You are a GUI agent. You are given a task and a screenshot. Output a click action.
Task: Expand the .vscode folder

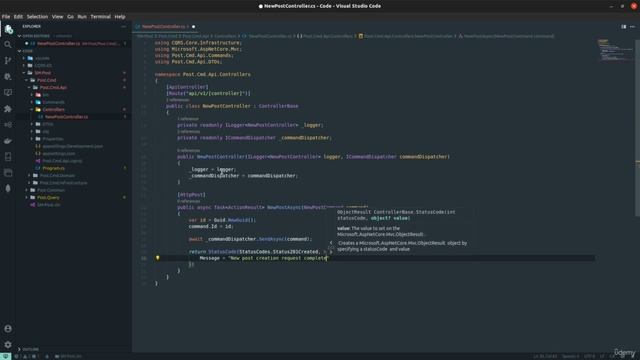[x=42, y=58]
